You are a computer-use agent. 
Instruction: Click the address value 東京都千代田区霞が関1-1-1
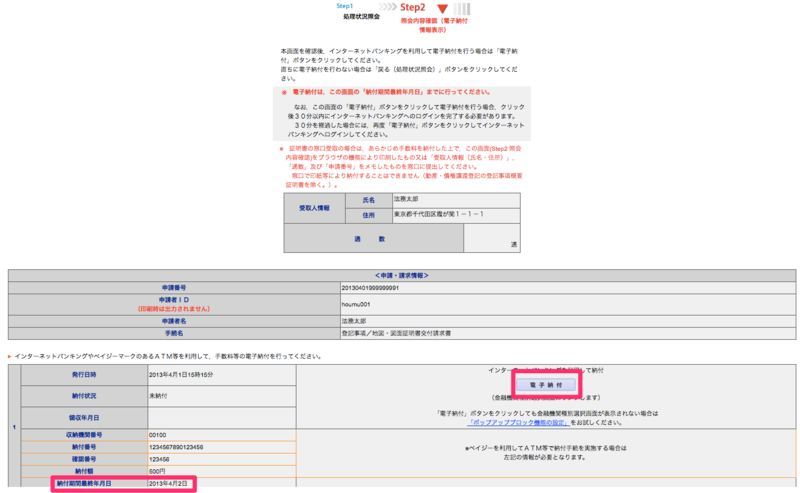[438, 214]
